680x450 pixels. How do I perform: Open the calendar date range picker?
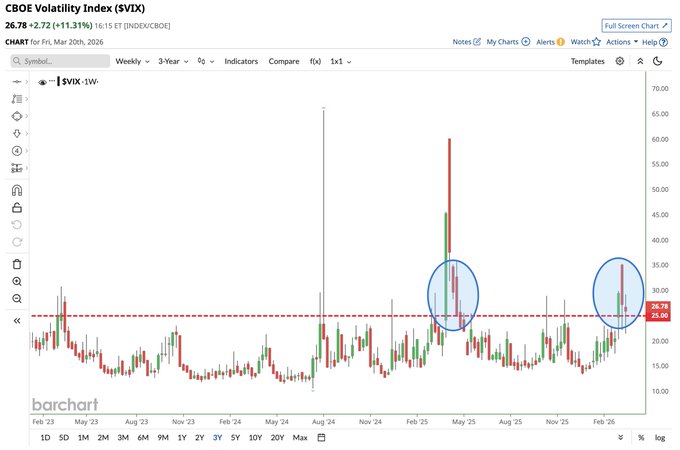[321, 437]
